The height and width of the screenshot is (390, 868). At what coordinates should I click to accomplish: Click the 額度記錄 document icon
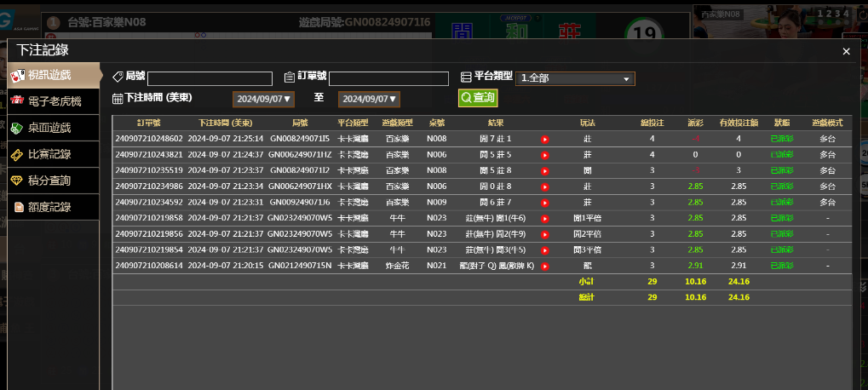point(17,207)
